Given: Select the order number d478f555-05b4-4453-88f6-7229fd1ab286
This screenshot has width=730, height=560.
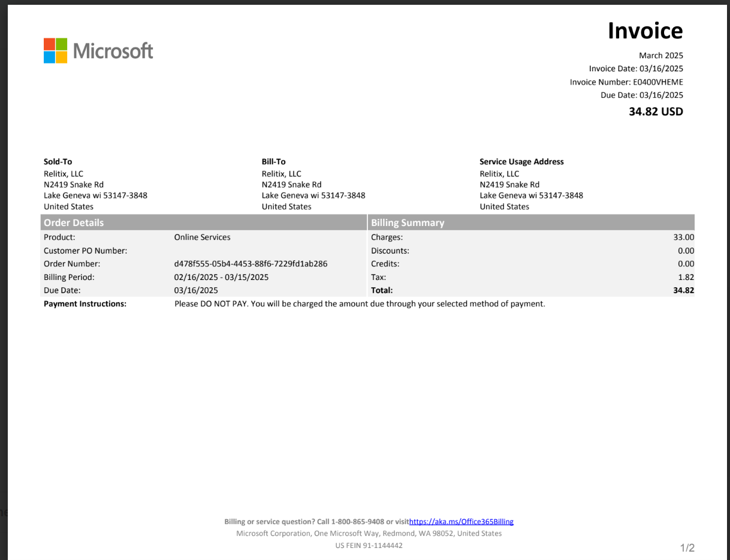Looking at the screenshot, I should (x=251, y=264).
